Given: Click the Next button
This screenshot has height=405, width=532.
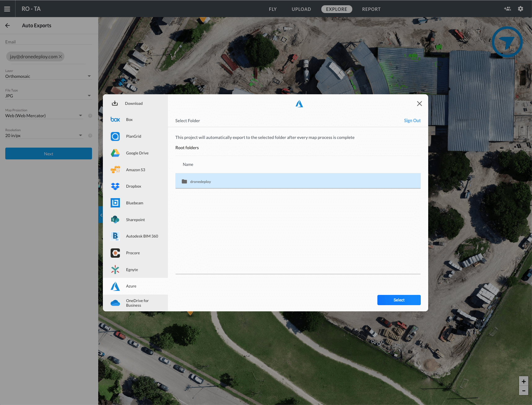Looking at the screenshot, I should [49, 154].
